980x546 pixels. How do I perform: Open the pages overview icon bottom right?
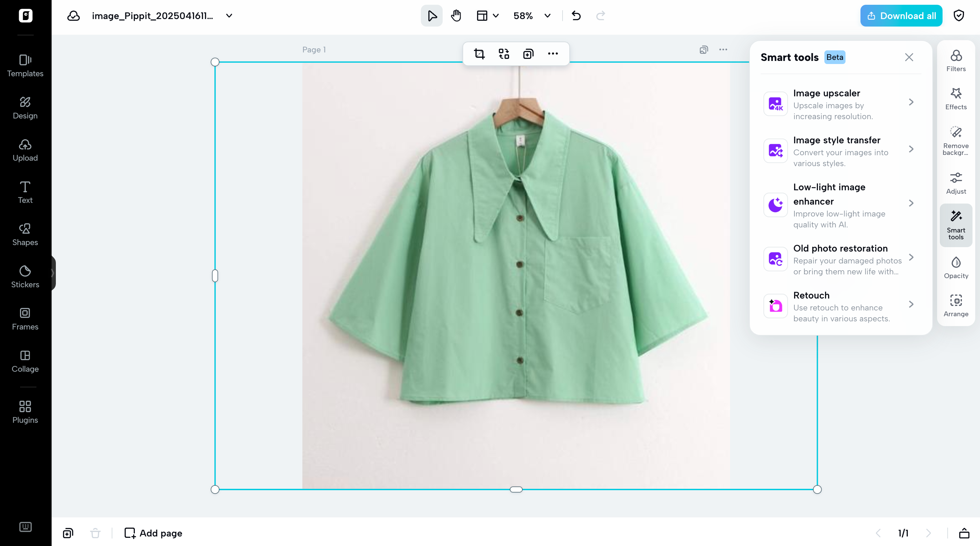[964, 533]
